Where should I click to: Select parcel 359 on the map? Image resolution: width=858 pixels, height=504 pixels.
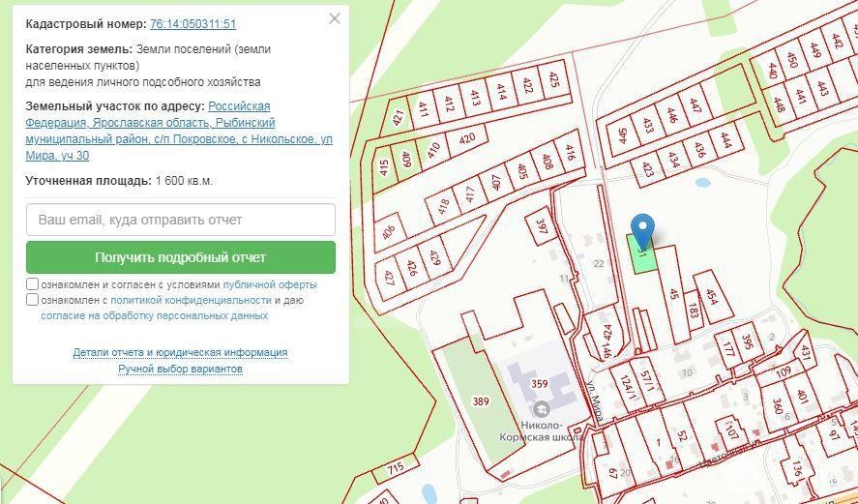click(540, 384)
